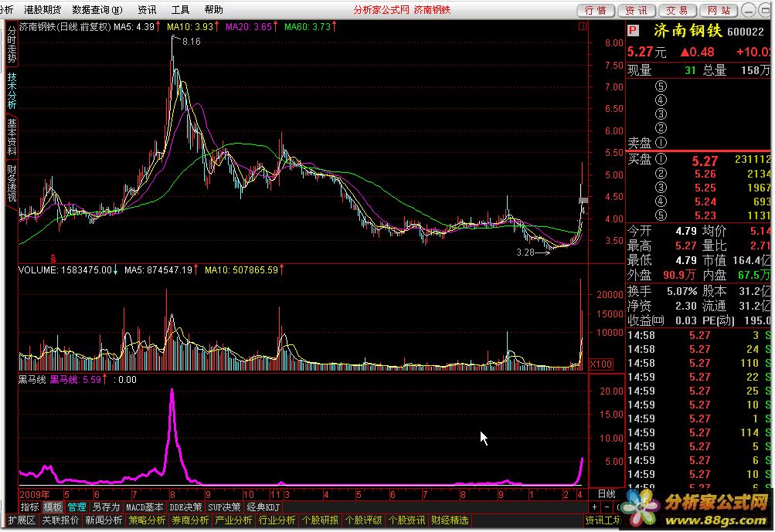Click sell level ⑤ indicator in 卖盘 list
This screenshot has height=532, width=775.
pos(661,86)
